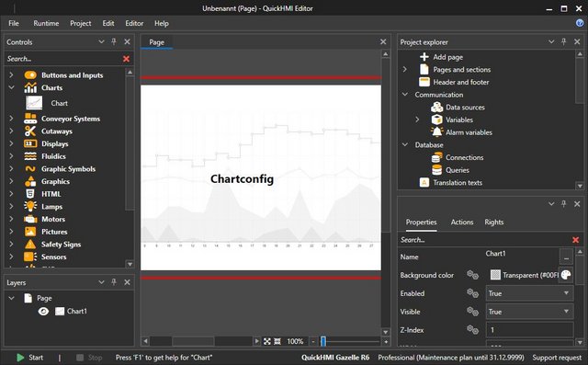
Task: Start the runtime
Action: point(30,358)
